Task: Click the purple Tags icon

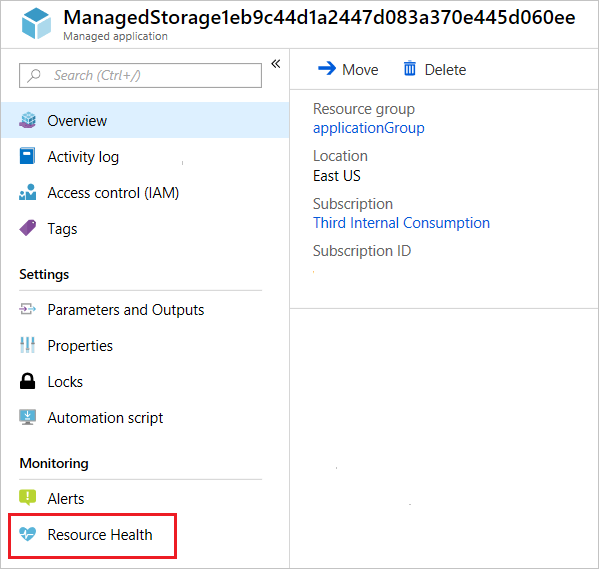Action: [x=28, y=228]
